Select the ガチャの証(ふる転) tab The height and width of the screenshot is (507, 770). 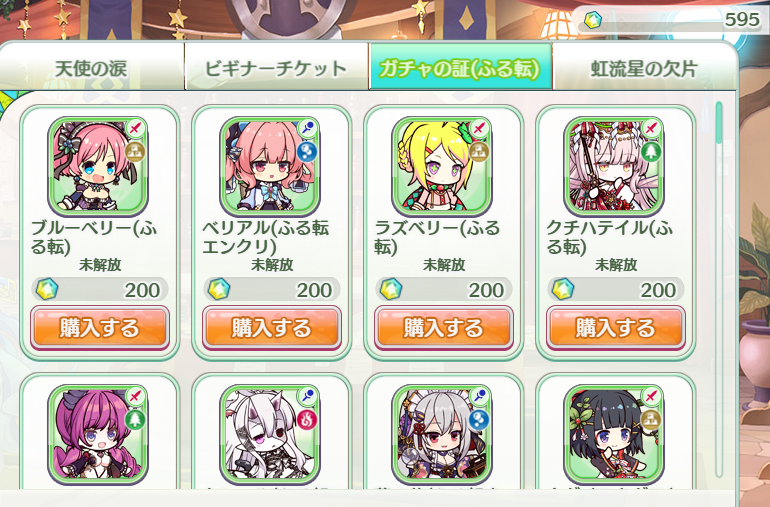(x=461, y=67)
